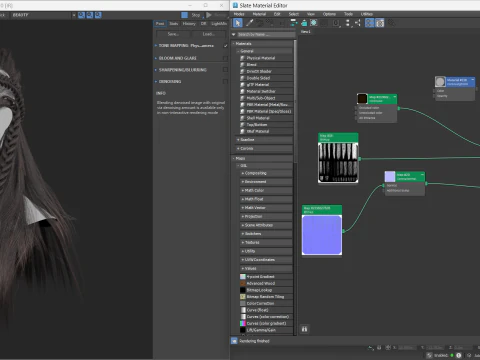The image size is (480, 360).
Task: Click the Show Background in Preview icon
Action: tap(324, 23)
